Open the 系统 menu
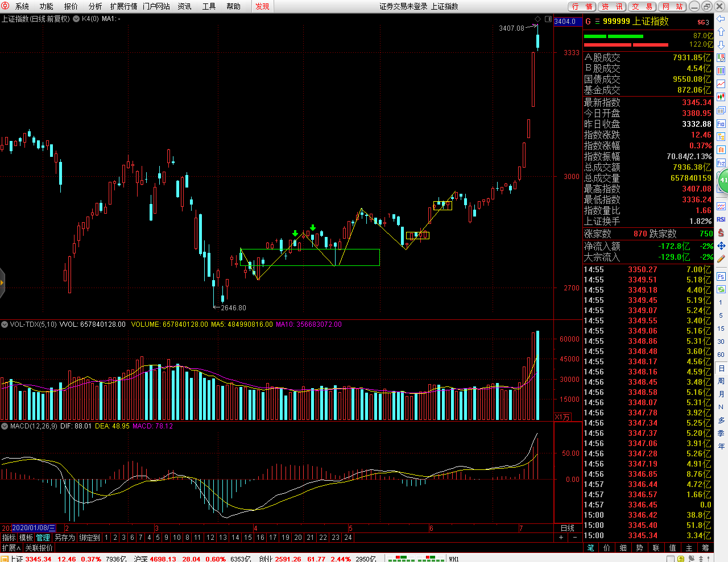The height and width of the screenshot is (562, 728). (22, 6)
